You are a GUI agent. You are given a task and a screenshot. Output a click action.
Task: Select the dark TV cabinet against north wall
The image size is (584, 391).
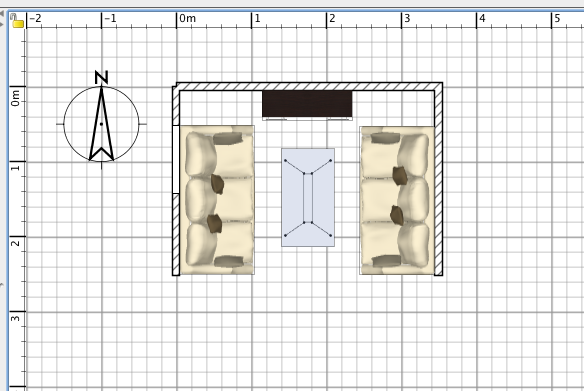click(307, 105)
